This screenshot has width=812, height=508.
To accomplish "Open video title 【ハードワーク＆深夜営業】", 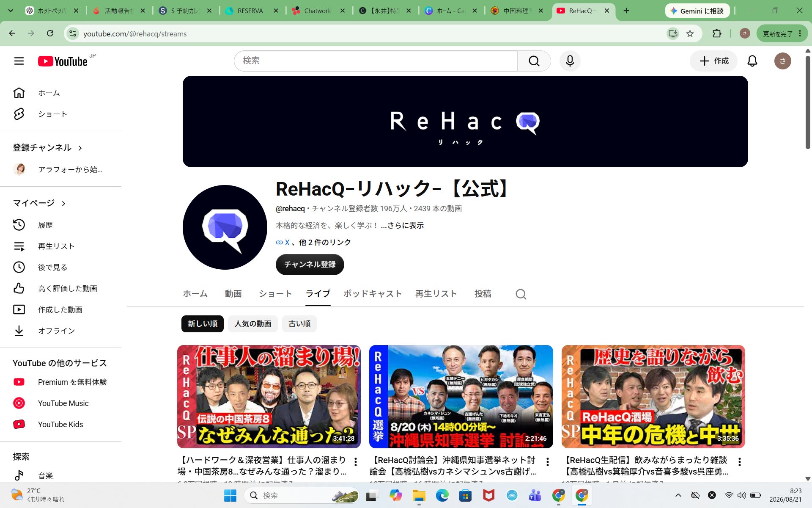I will (x=262, y=466).
